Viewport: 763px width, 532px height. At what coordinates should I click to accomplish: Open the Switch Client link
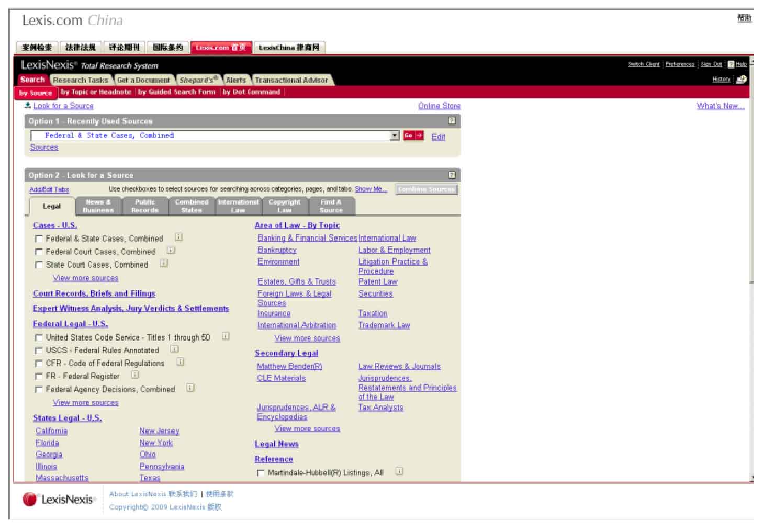click(644, 64)
